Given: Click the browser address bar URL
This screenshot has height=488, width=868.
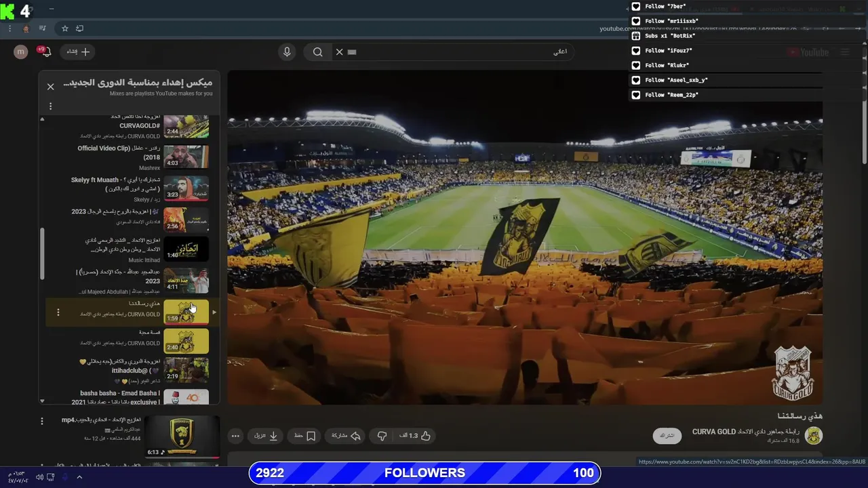Looking at the screenshot, I should click(697, 28).
